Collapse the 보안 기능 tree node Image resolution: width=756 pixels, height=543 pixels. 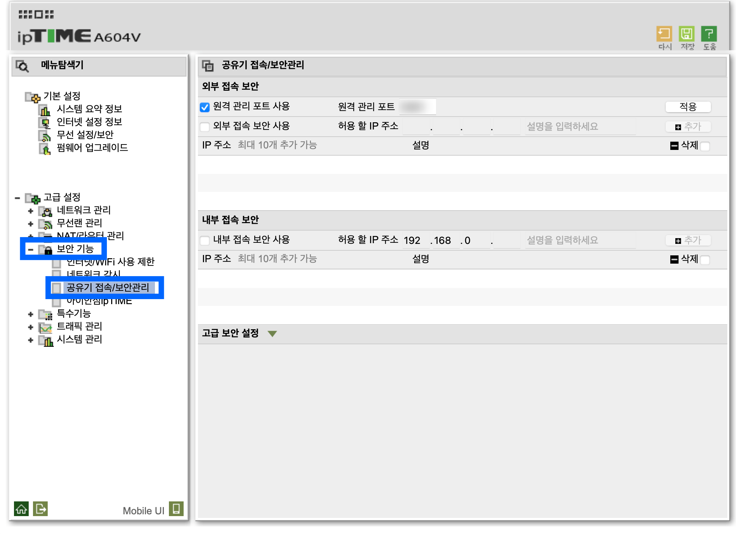[x=30, y=249]
